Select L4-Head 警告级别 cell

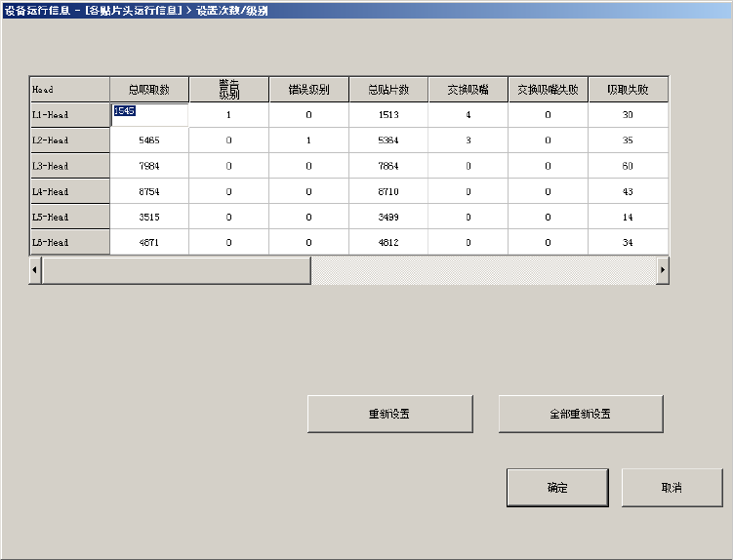tap(229, 191)
